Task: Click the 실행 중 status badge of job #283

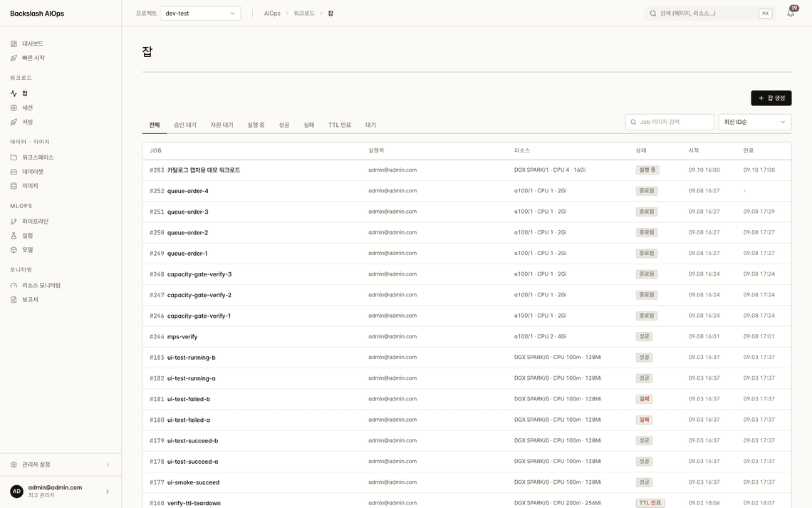Action: 647,170
